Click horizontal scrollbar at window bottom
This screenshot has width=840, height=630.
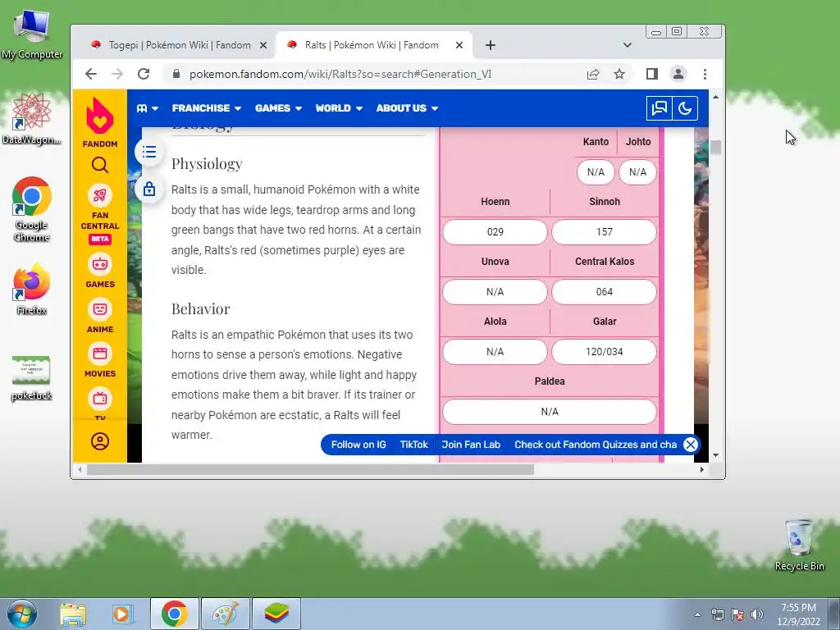click(311, 470)
